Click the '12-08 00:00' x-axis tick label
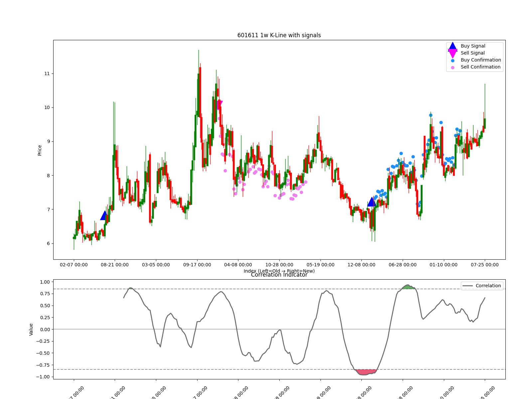The height and width of the screenshot is (399, 532). point(361,265)
